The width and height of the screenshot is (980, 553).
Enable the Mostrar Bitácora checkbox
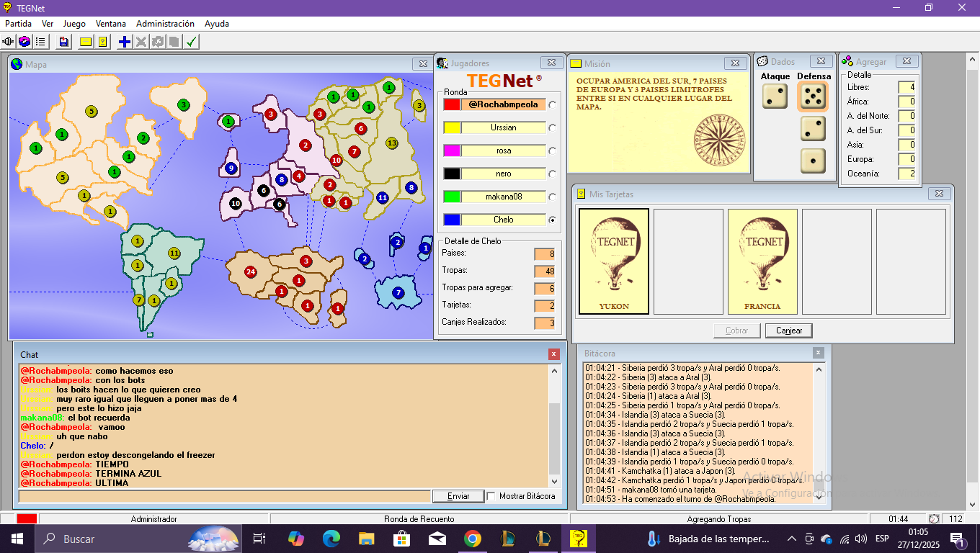click(x=491, y=496)
